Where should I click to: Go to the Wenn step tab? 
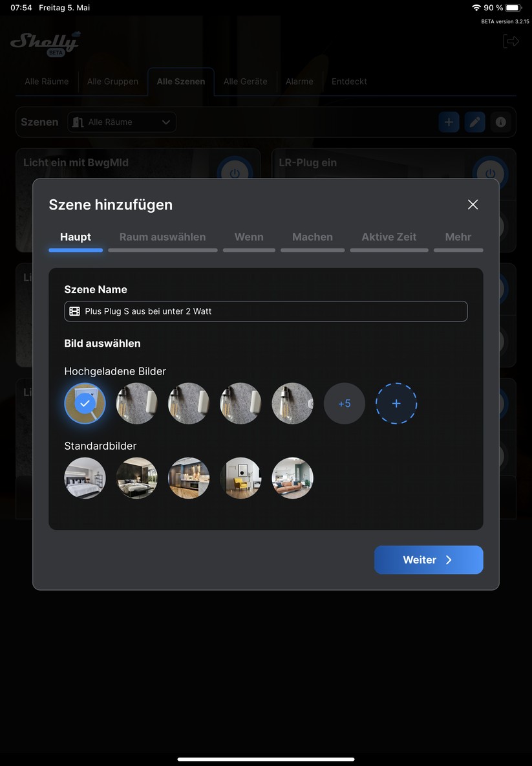tap(249, 237)
